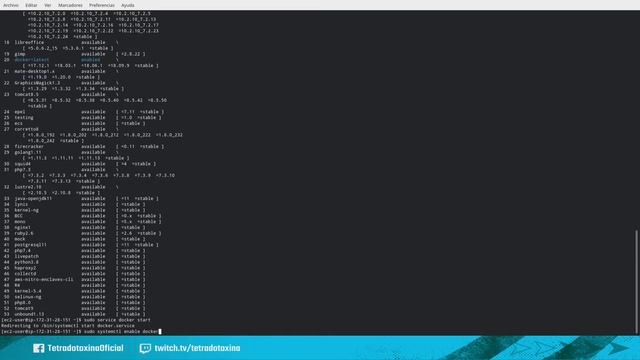The width and height of the screenshot is (640, 360).
Task: Click the livepatch package name
Action: click(27, 256)
